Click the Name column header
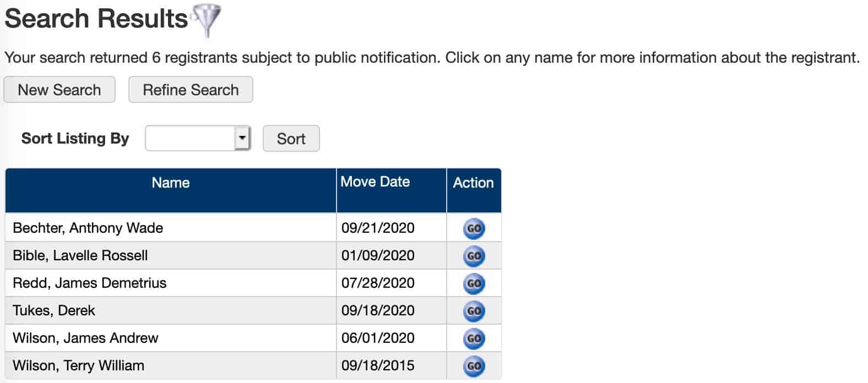 (171, 183)
